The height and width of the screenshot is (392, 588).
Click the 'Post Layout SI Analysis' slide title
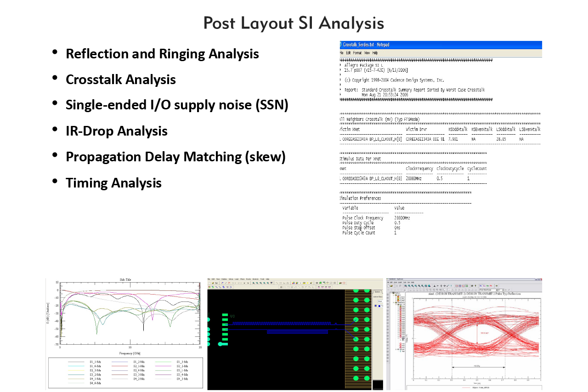(294, 23)
